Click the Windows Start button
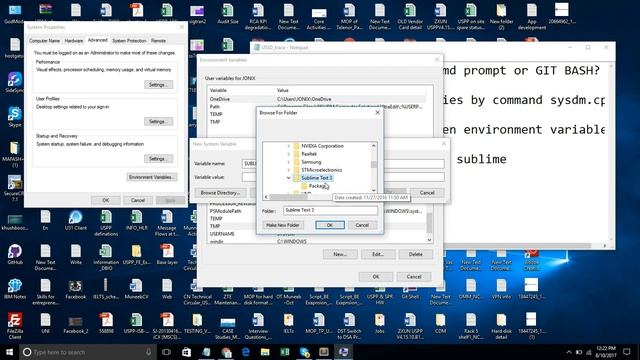This screenshot has width=640, height=360. pos(9,352)
